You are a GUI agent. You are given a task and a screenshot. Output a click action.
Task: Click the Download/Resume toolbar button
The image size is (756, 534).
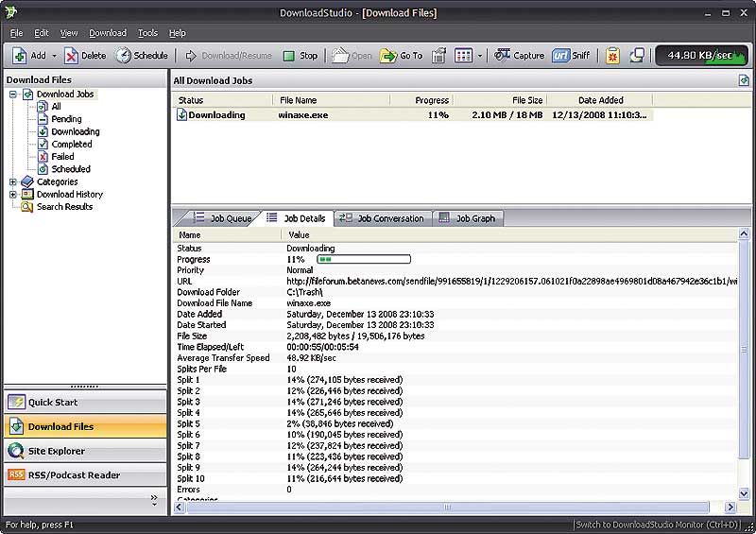coord(229,56)
